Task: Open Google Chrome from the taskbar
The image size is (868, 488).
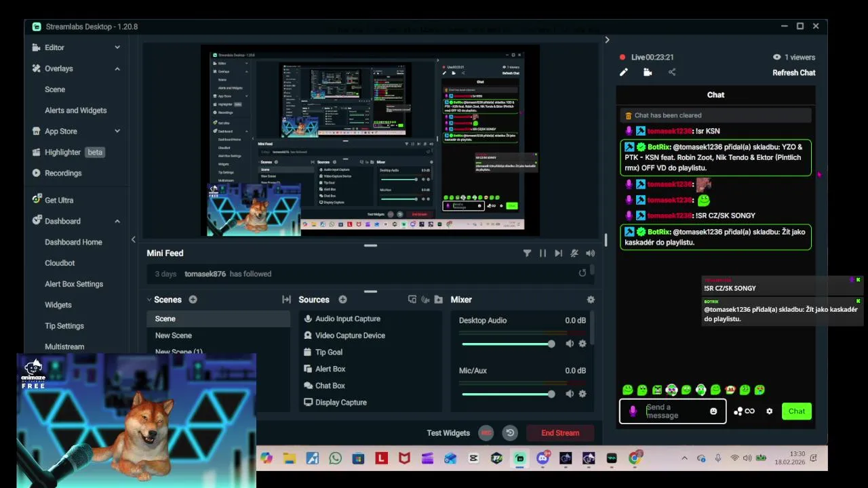Action: point(634,458)
